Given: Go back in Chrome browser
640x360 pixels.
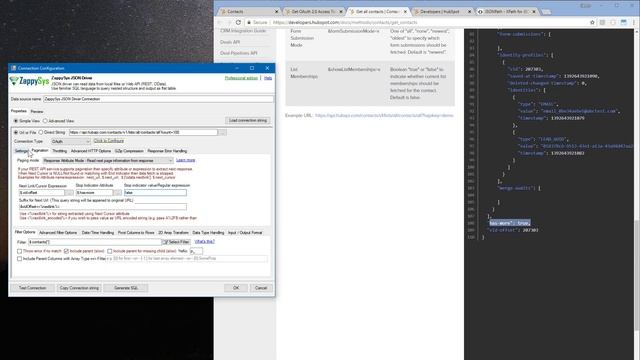Looking at the screenshot, I should click(220, 22).
